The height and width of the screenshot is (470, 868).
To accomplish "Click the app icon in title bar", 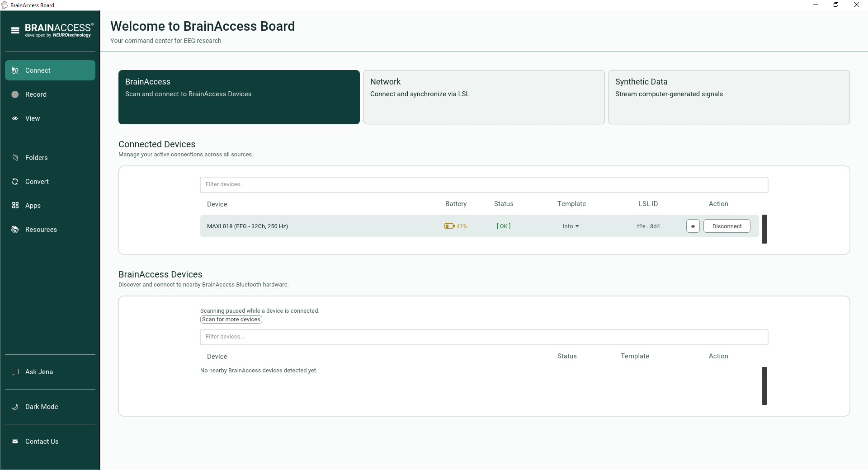I will 5,5.
